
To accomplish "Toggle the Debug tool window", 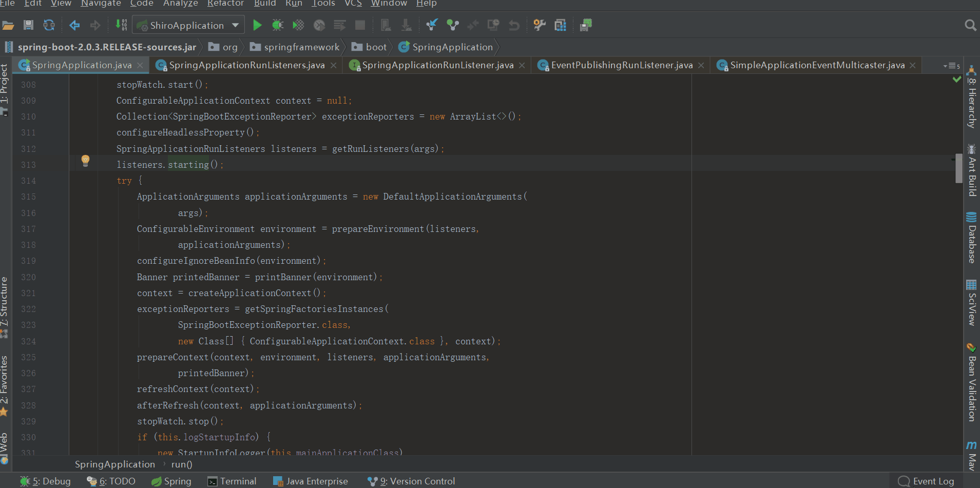I will point(45,481).
